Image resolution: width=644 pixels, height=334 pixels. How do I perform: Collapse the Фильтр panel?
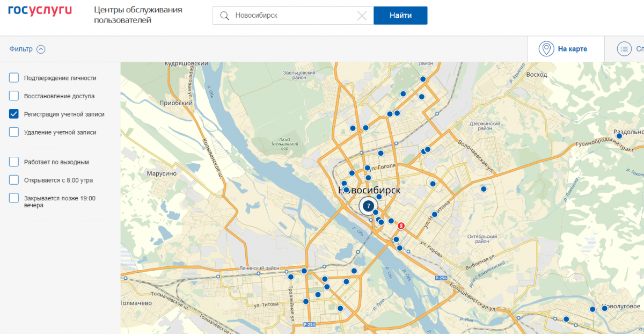click(27, 49)
